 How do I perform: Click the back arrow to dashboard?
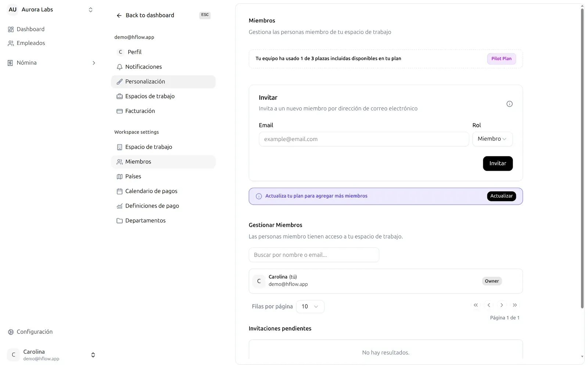[x=119, y=15]
